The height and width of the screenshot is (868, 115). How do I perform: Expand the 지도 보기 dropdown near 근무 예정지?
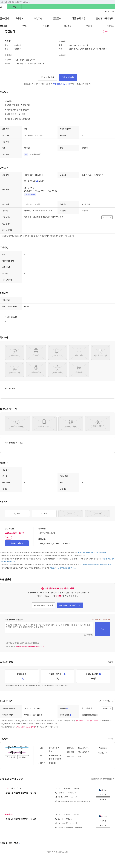click(107, 217)
